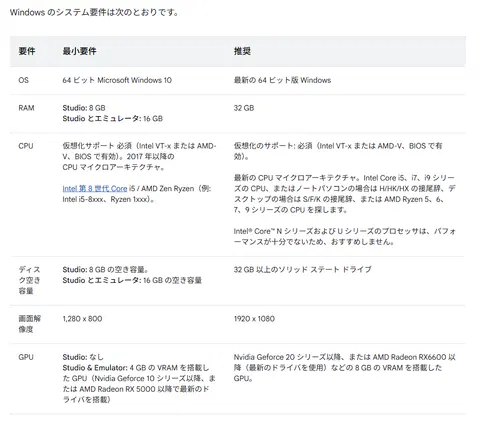The height and width of the screenshot is (422, 482).
Task: Select the 最小要件 column header
Action: click(x=79, y=51)
